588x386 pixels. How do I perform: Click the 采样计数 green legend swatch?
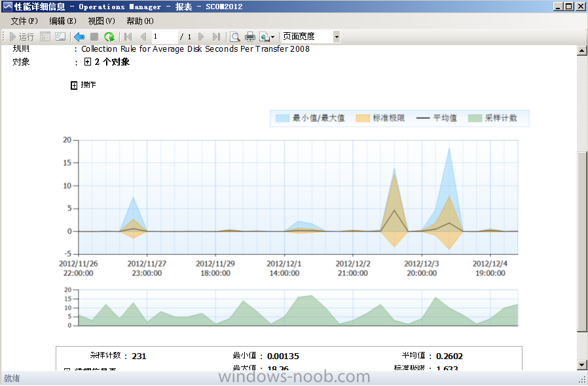point(475,118)
